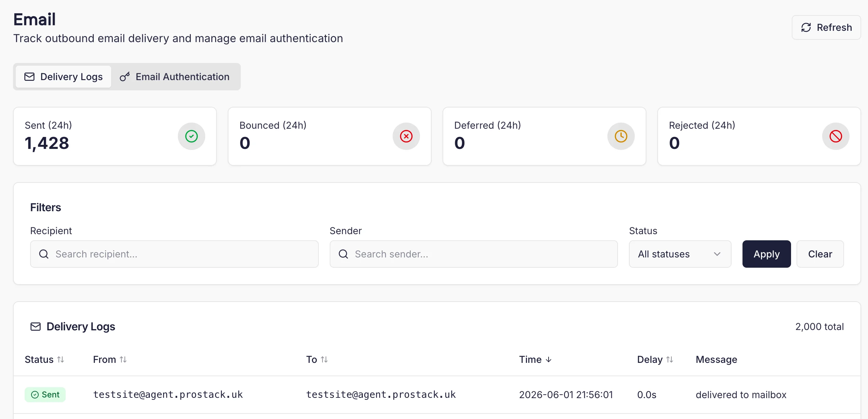Open the Email Authentication tab
The height and width of the screenshot is (419, 868).
(x=175, y=77)
